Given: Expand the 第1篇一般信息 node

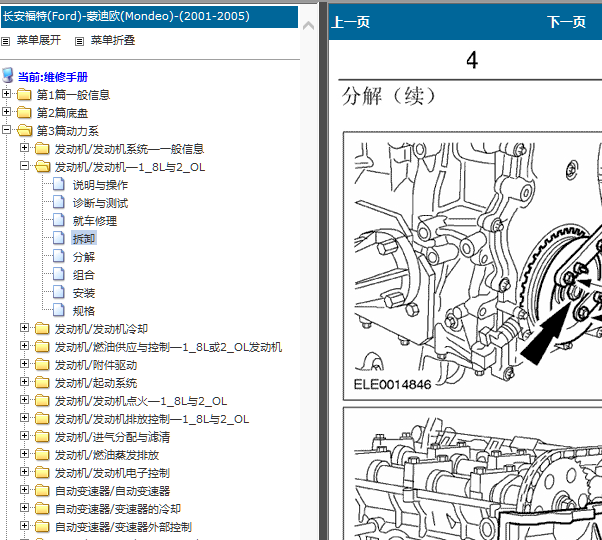Looking at the screenshot, I should (6, 93).
